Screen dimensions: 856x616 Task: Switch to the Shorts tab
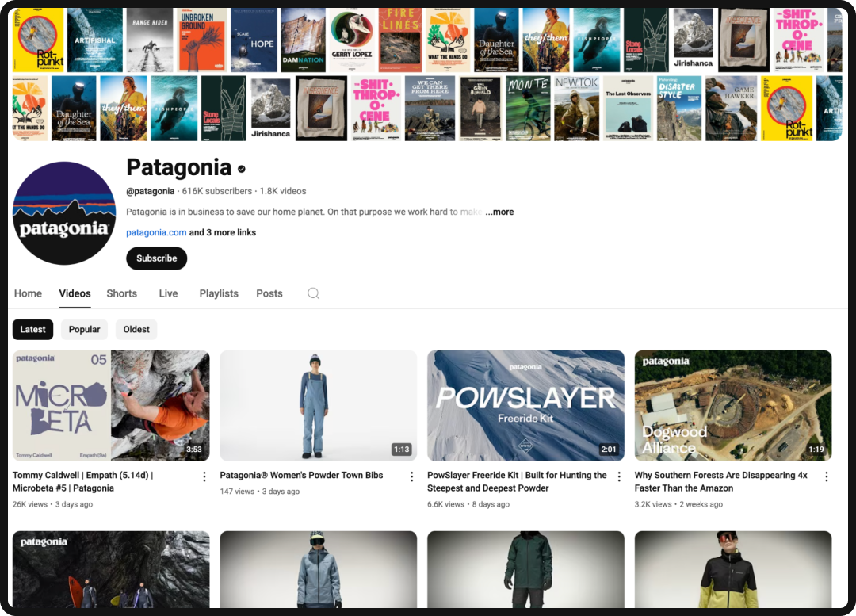(122, 293)
